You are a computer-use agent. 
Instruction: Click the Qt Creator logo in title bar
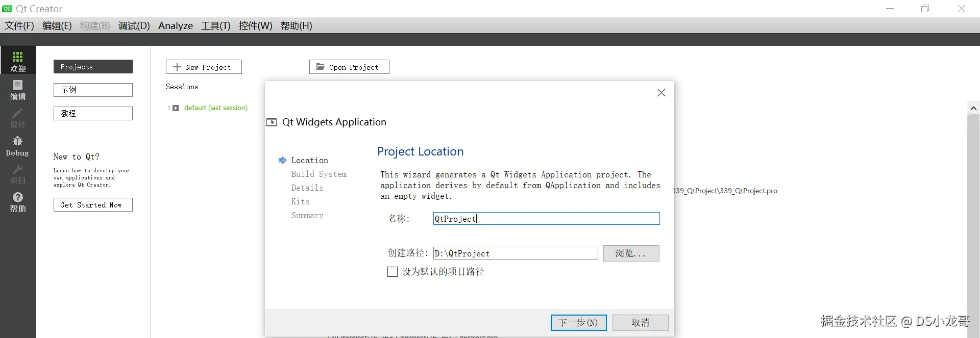[x=7, y=9]
